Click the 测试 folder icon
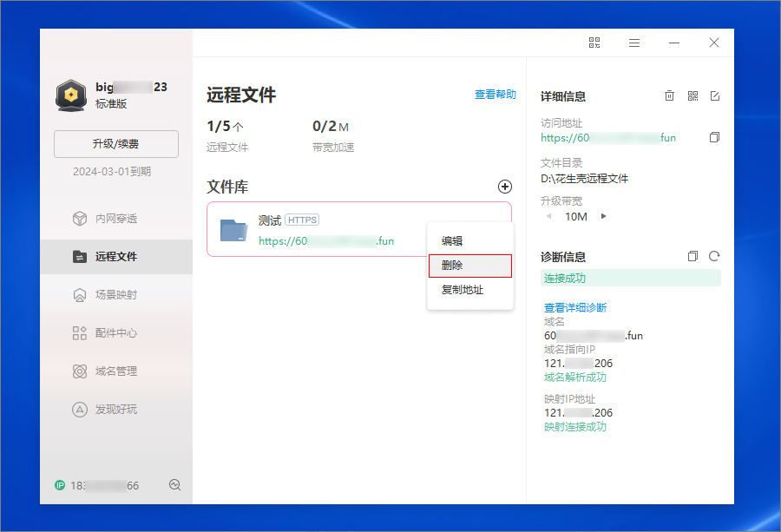 [233, 230]
